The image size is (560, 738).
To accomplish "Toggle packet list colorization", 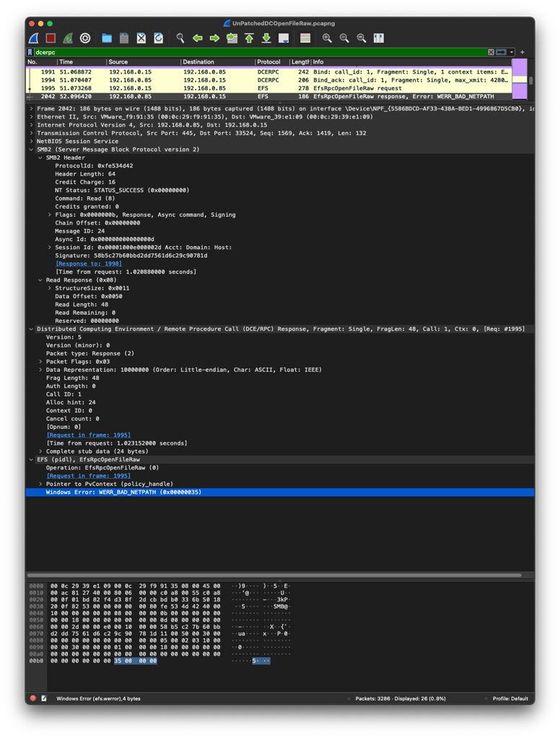I will tap(305, 38).
